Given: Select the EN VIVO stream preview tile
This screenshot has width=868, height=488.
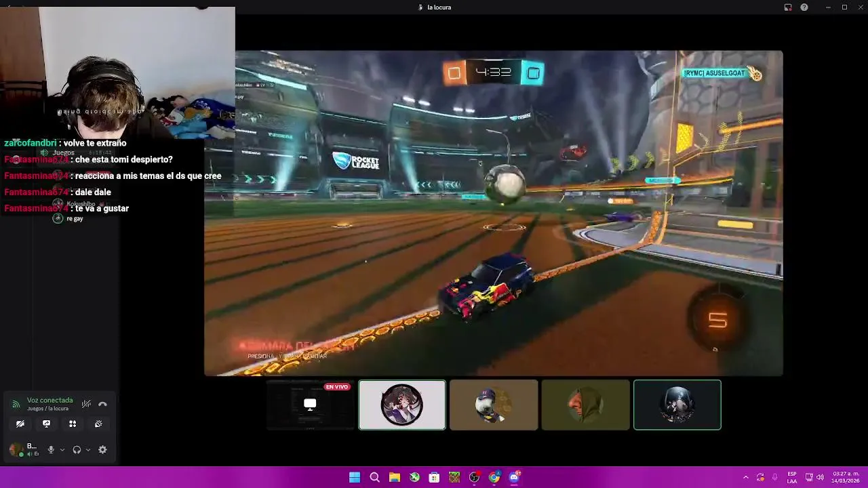Looking at the screenshot, I should click(310, 405).
